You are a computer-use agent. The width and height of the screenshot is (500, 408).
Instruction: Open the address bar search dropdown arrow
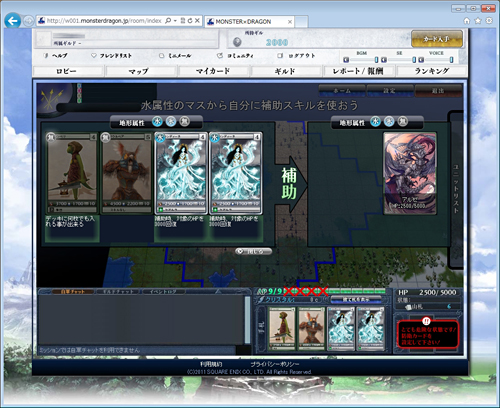coord(176,21)
